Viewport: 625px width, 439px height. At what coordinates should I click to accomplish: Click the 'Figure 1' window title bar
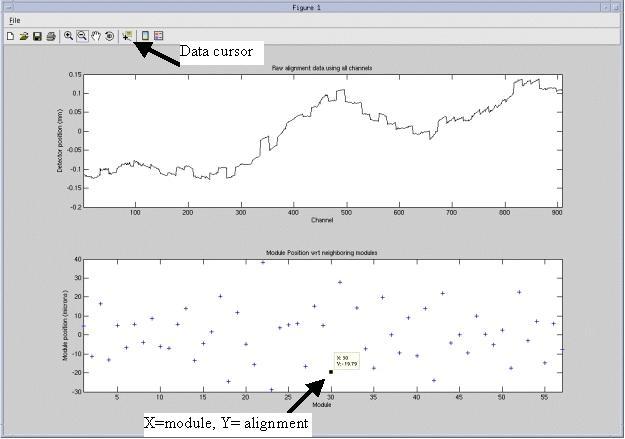312,6
